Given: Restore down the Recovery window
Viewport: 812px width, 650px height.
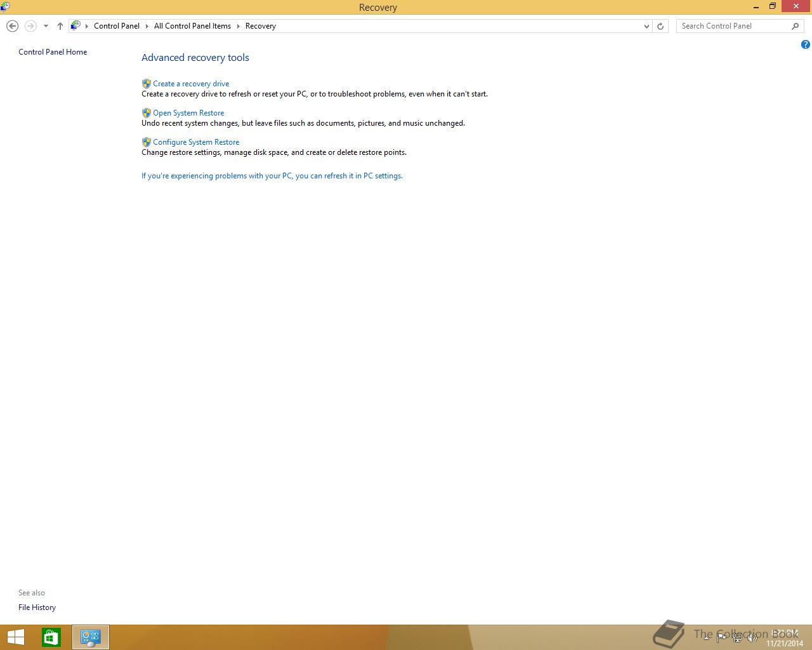Looking at the screenshot, I should 773,7.
